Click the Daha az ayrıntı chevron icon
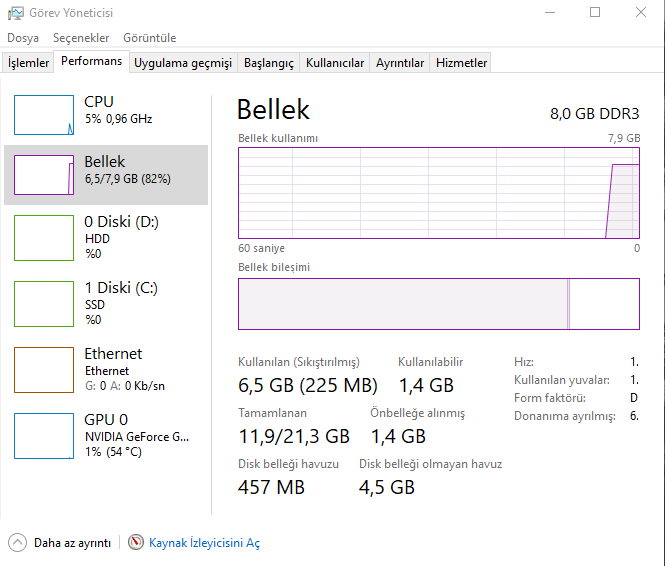 point(18,542)
